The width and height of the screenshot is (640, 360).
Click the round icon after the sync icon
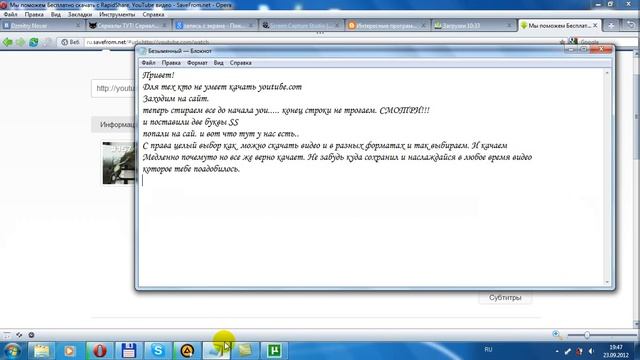(31, 335)
